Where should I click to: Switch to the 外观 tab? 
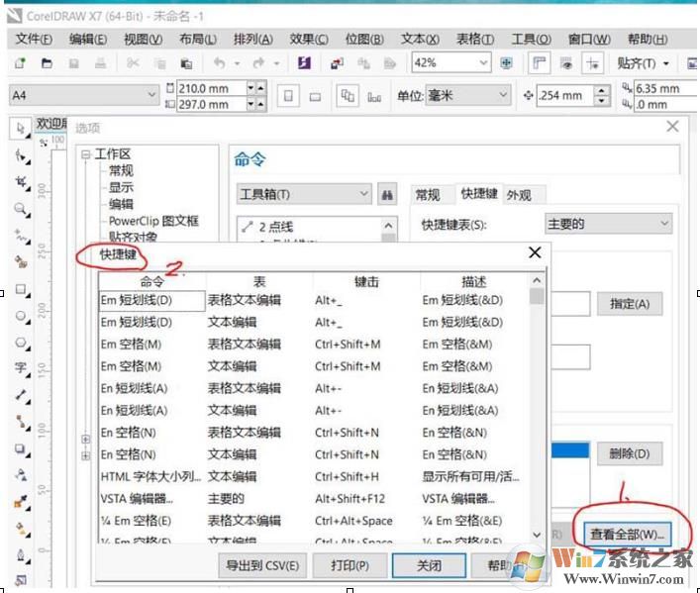click(519, 195)
